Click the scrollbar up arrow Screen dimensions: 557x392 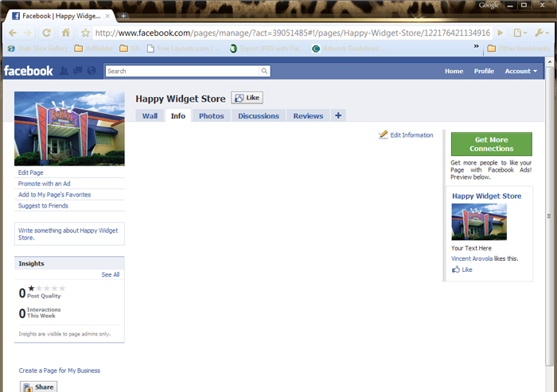coord(550,62)
